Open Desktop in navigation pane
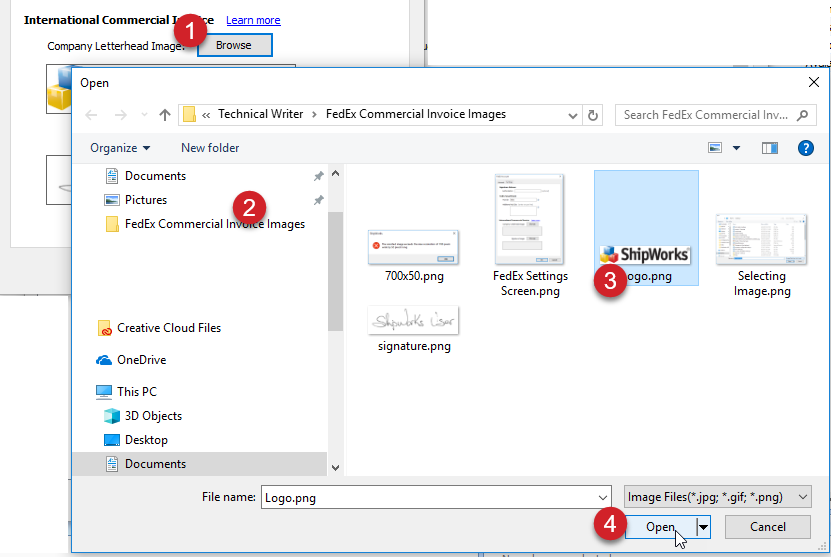The height and width of the screenshot is (557, 831). [146, 440]
